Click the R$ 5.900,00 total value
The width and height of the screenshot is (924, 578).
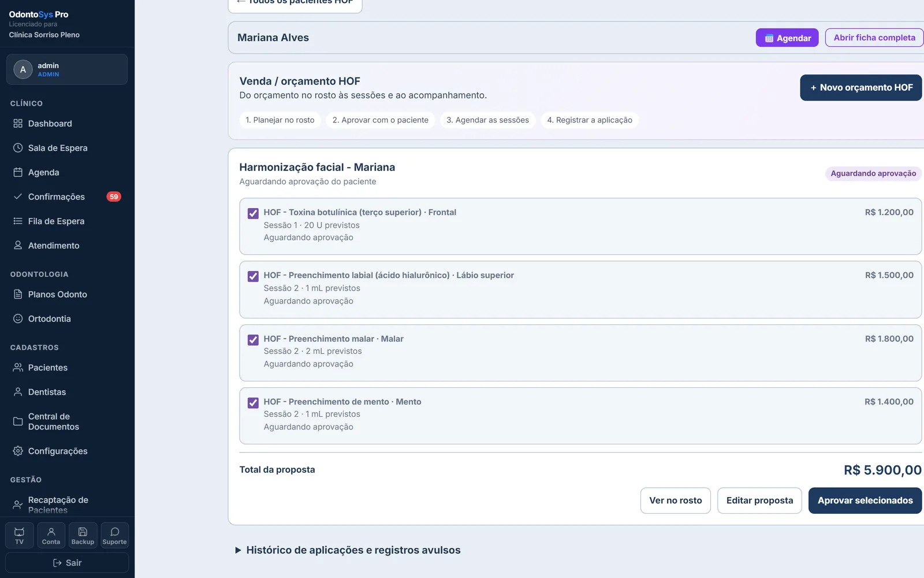(x=882, y=470)
